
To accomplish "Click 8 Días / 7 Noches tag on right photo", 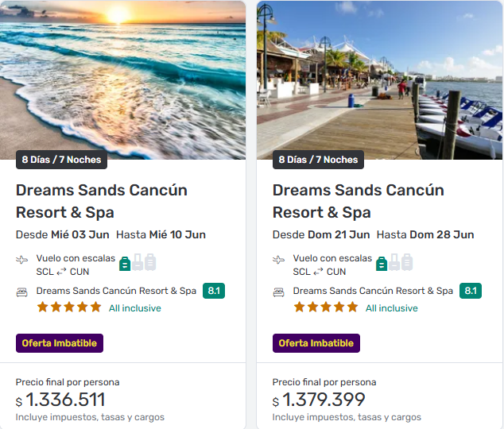I will (x=318, y=160).
